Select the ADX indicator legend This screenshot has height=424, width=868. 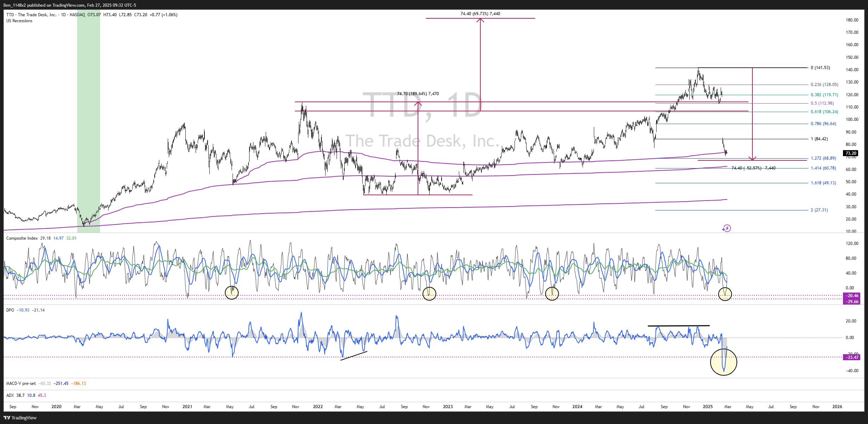[10, 395]
